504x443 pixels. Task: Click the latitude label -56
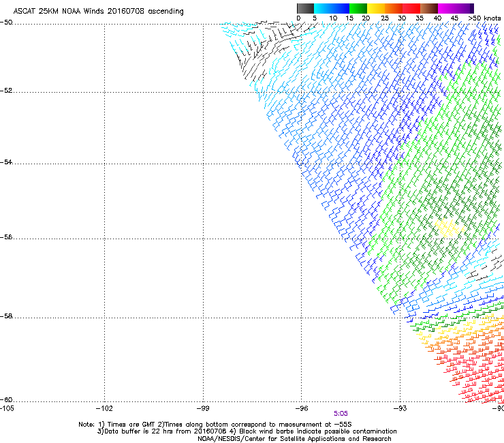(x=6, y=237)
